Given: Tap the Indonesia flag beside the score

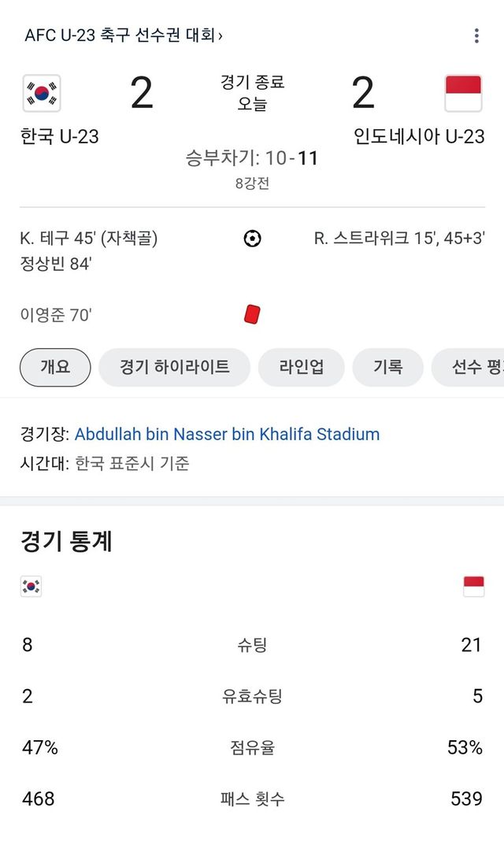Looking at the screenshot, I should tap(463, 94).
